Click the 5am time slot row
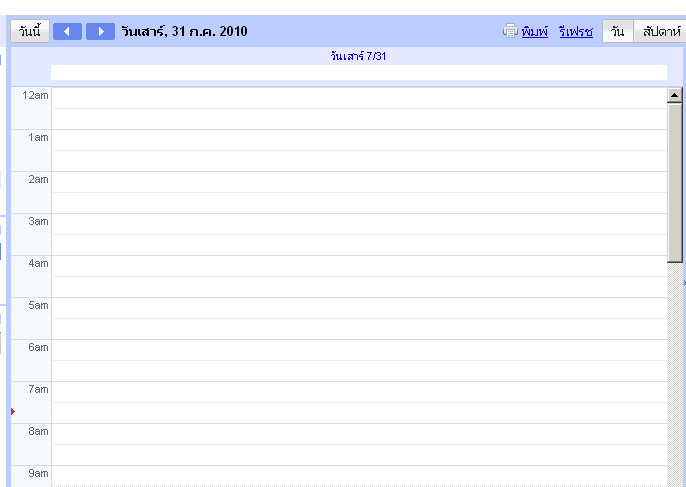The image size is (686, 487). point(359,319)
